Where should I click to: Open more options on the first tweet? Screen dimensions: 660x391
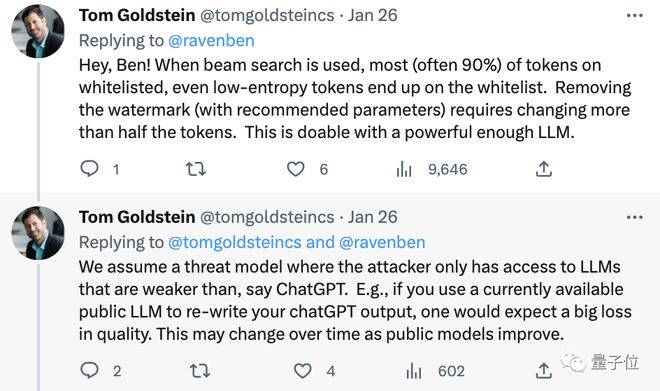coord(635,16)
